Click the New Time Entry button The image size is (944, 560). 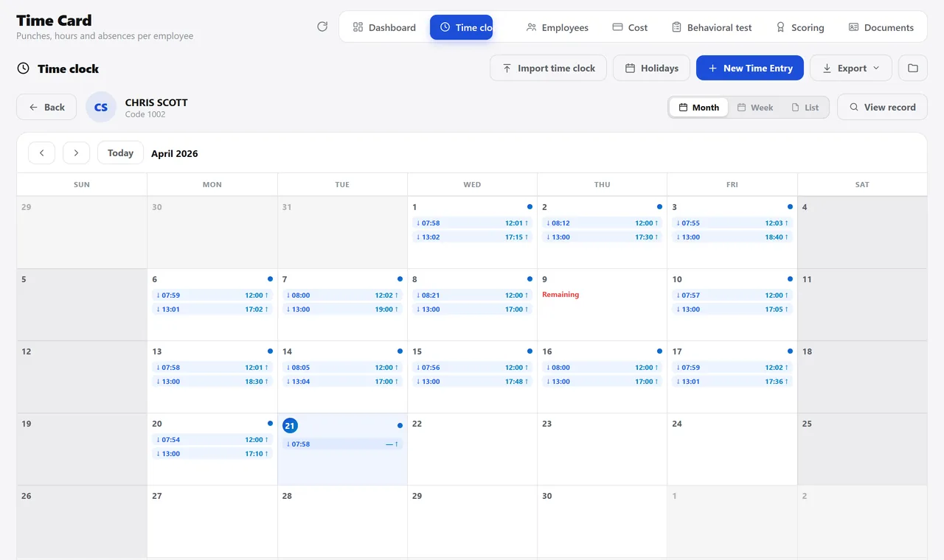tap(750, 68)
